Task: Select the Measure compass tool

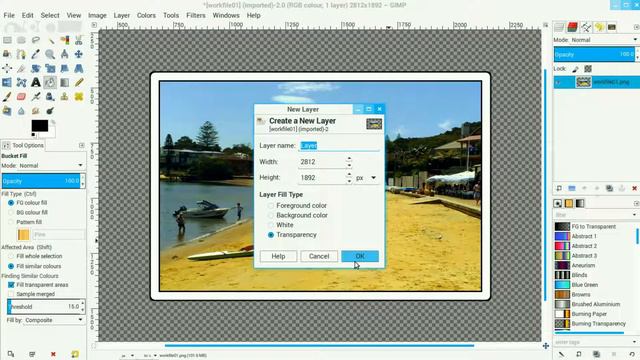Action: [x=64, y=54]
